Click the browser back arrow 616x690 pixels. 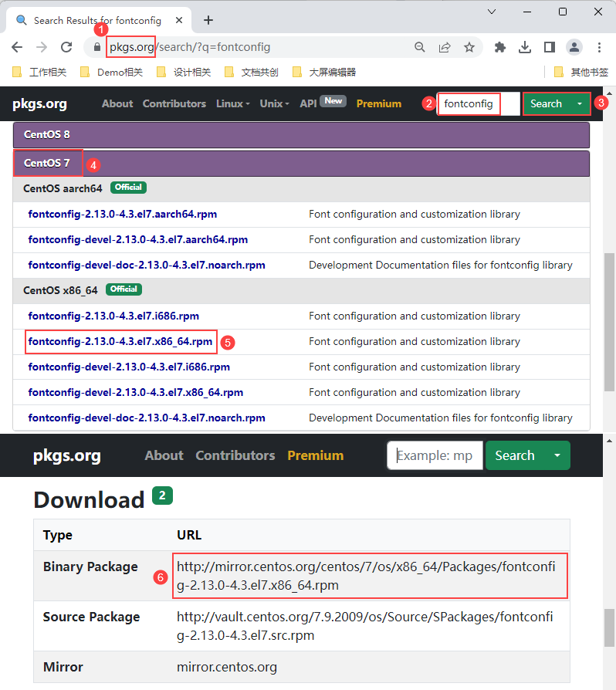(x=17, y=47)
